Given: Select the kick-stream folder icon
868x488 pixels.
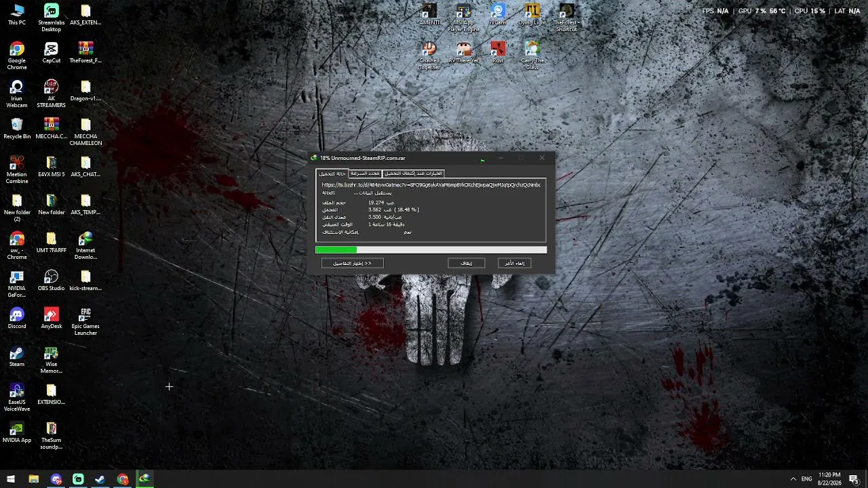Looking at the screenshot, I should coord(85,281).
